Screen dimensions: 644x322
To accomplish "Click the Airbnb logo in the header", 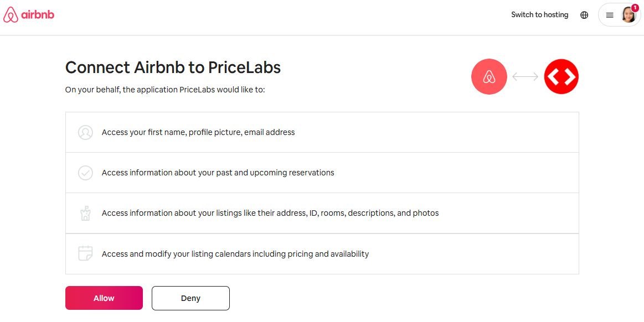I will (x=29, y=15).
